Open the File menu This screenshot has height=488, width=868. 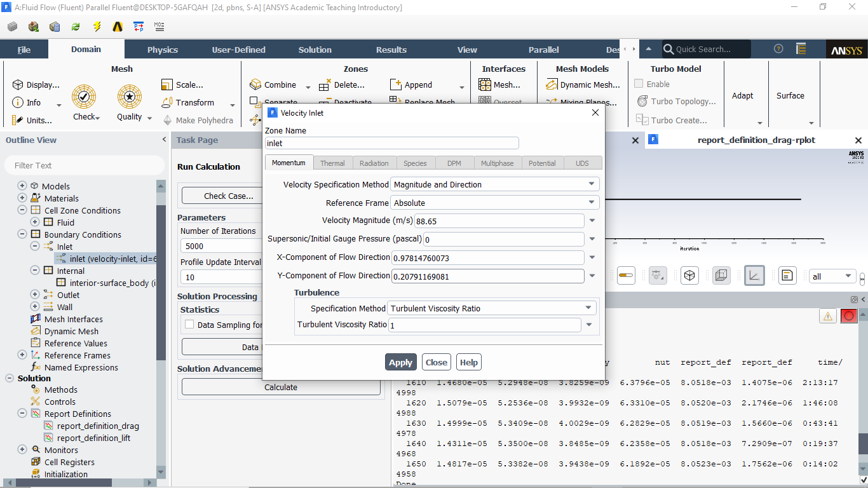click(24, 50)
